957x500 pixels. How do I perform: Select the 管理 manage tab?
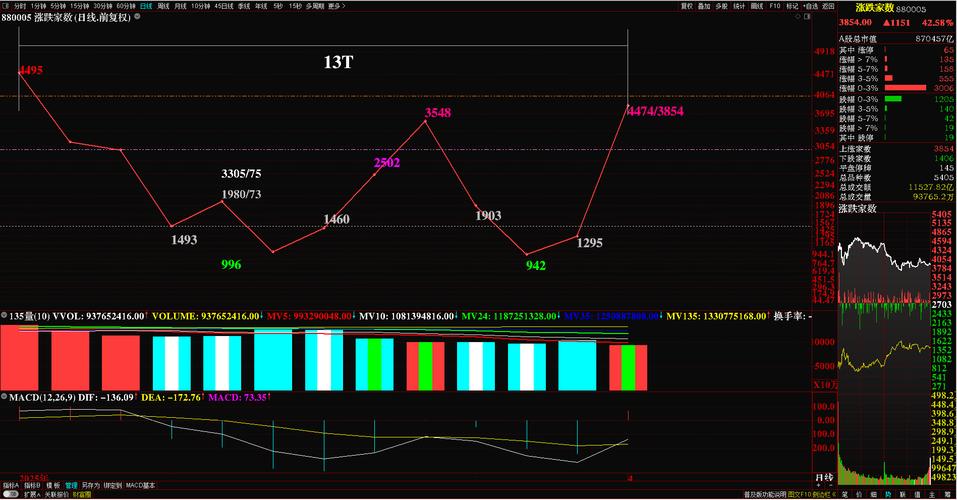[71, 485]
